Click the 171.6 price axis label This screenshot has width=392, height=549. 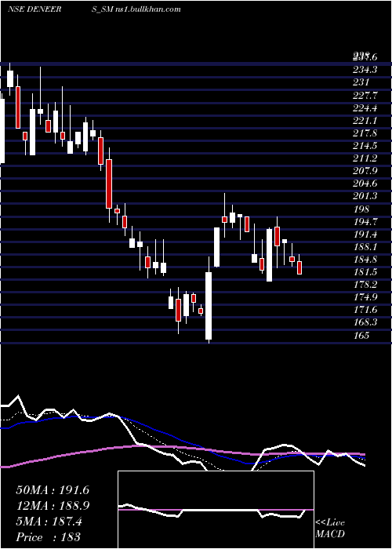pyautogui.click(x=365, y=311)
